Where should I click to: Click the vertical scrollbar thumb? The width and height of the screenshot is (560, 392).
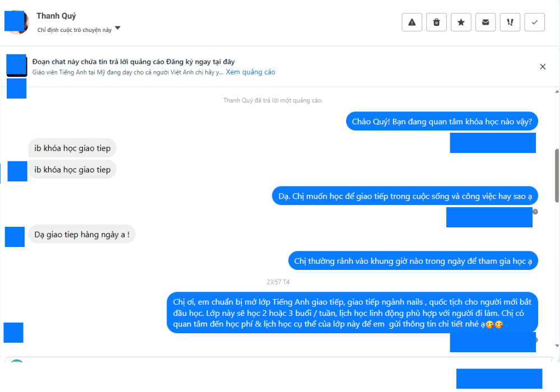pos(557,176)
